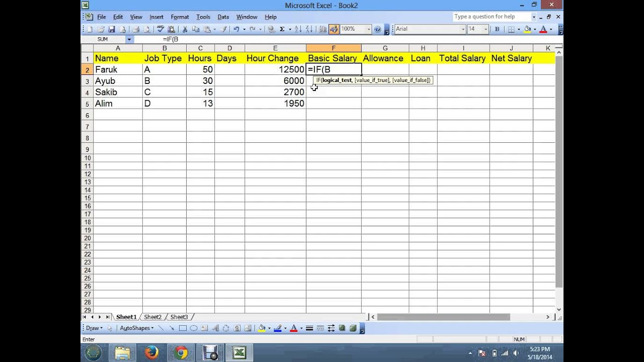Image resolution: width=644 pixels, height=362 pixels.
Task: Open the Chart Wizard icon
Action: point(322,29)
